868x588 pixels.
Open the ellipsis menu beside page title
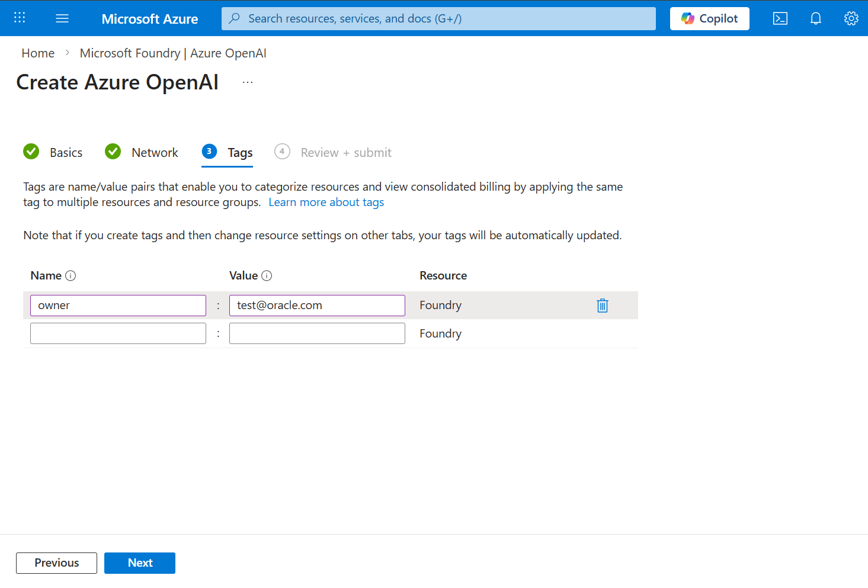tap(247, 82)
